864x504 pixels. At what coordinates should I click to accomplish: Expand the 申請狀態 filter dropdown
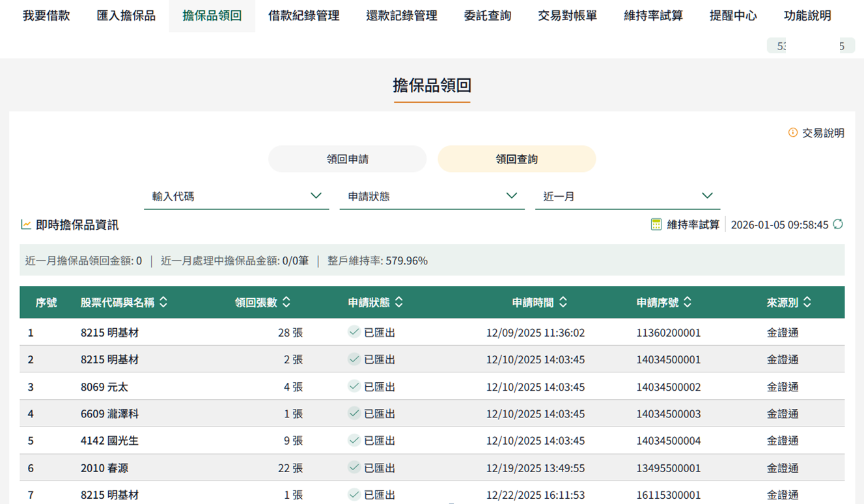(x=432, y=196)
